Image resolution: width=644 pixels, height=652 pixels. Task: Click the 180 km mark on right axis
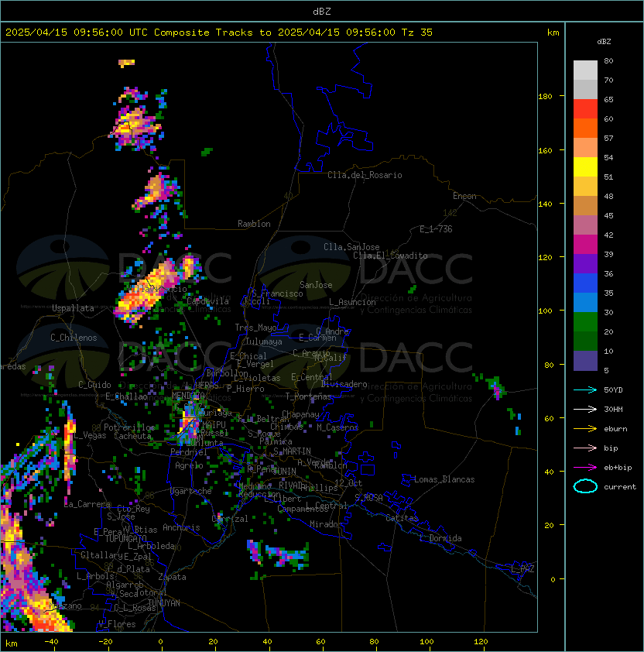pyautogui.click(x=545, y=97)
